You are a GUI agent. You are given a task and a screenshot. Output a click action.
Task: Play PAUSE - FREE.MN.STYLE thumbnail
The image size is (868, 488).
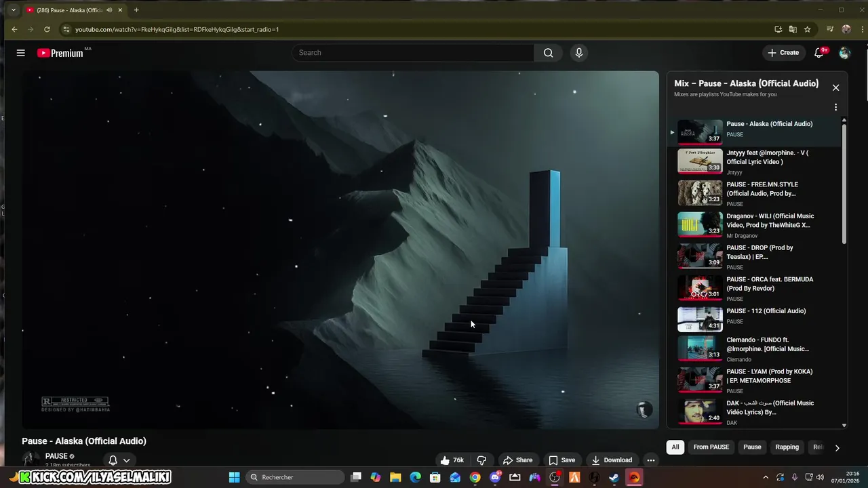(700, 193)
